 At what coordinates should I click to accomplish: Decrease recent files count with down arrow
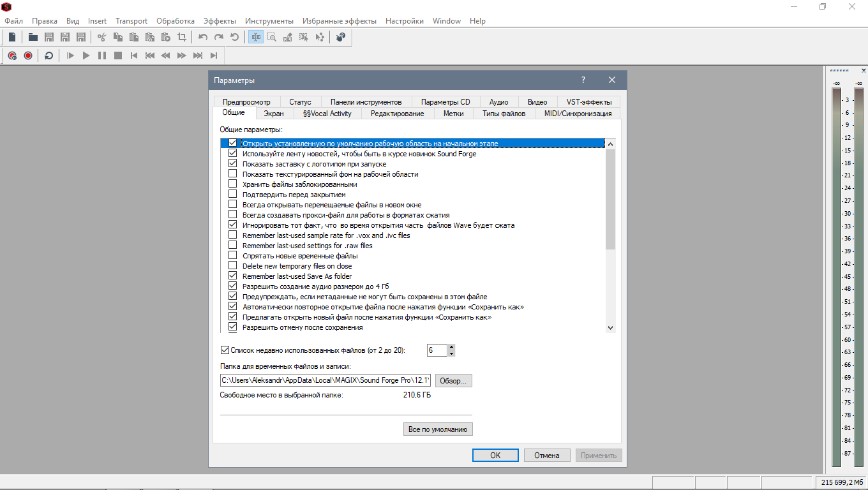click(452, 353)
